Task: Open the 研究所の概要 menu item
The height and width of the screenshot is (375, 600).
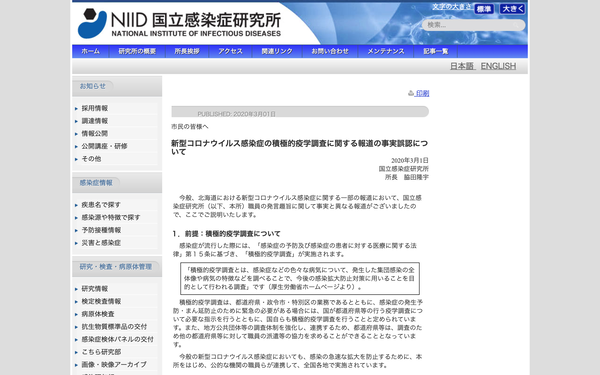Action: tap(137, 51)
